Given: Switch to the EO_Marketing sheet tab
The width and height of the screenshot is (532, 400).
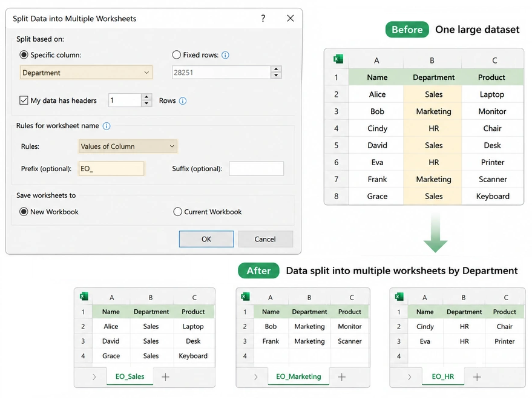Looking at the screenshot, I should [x=298, y=376].
